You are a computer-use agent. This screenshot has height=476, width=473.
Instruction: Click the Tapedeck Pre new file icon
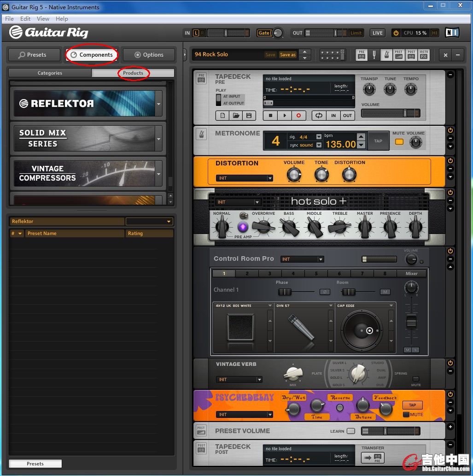coord(222,116)
